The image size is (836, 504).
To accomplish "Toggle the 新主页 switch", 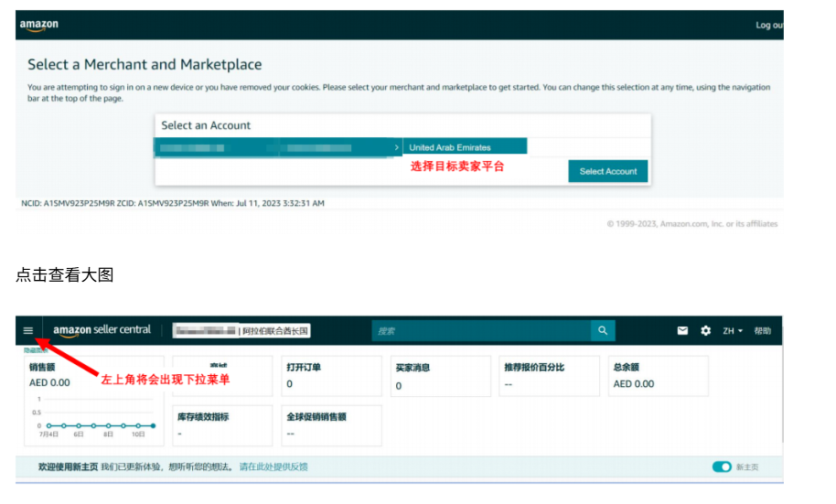I will click(x=722, y=466).
